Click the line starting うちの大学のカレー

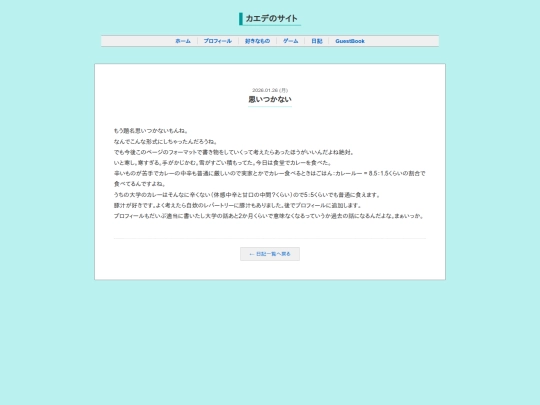247,195
